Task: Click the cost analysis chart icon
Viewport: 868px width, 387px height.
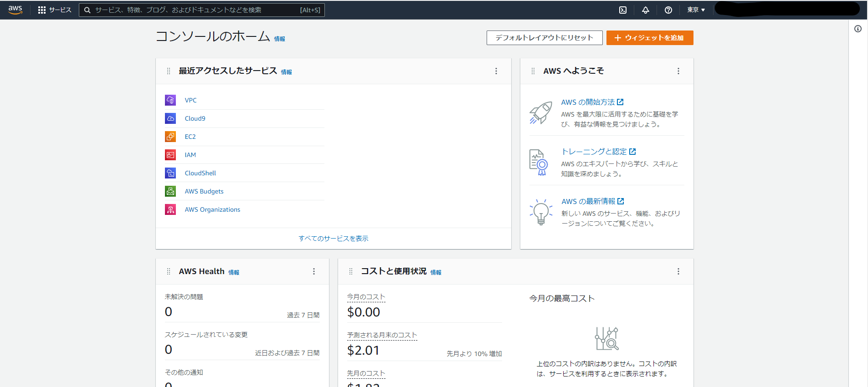Action: tap(607, 339)
